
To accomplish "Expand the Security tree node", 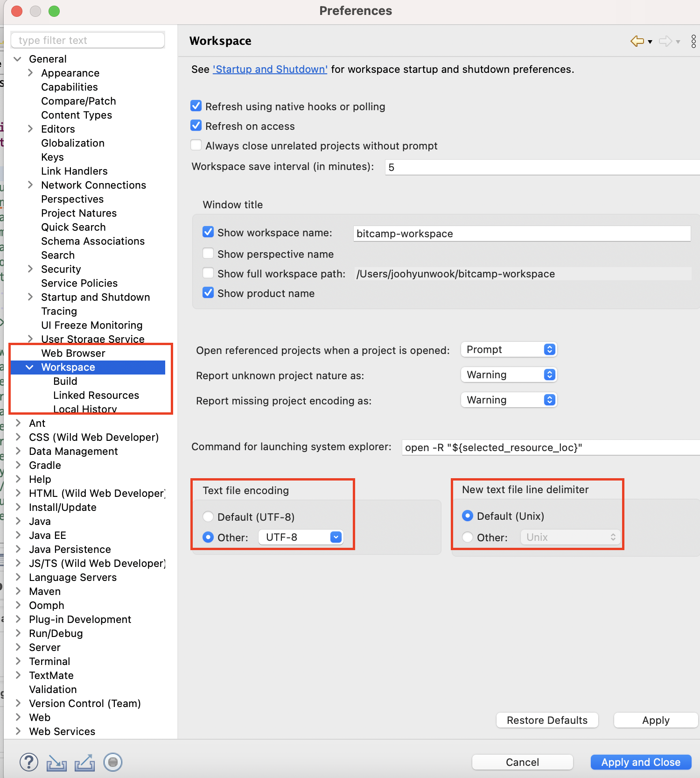I will click(30, 269).
